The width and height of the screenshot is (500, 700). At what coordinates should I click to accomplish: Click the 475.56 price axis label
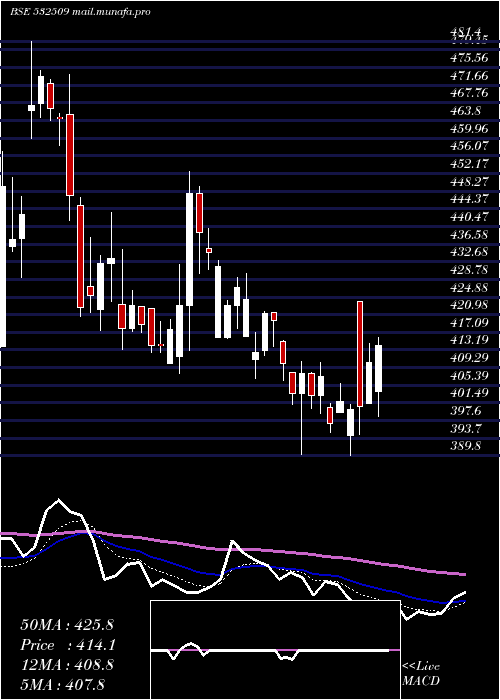pyautogui.click(x=469, y=58)
